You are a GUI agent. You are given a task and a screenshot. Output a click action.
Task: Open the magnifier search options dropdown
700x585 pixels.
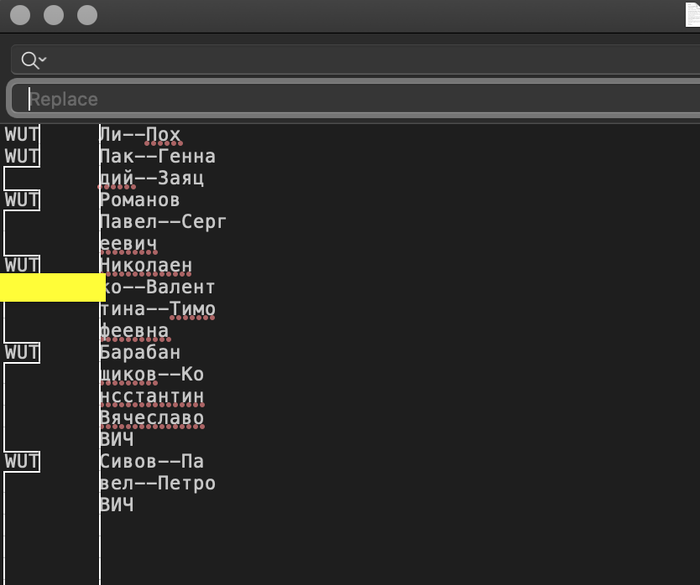(x=33, y=60)
